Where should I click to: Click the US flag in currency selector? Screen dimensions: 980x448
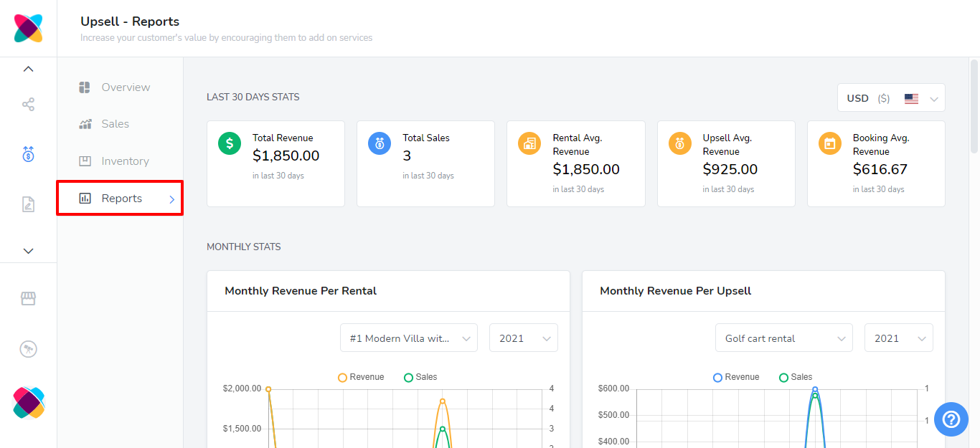coord(911,99)
